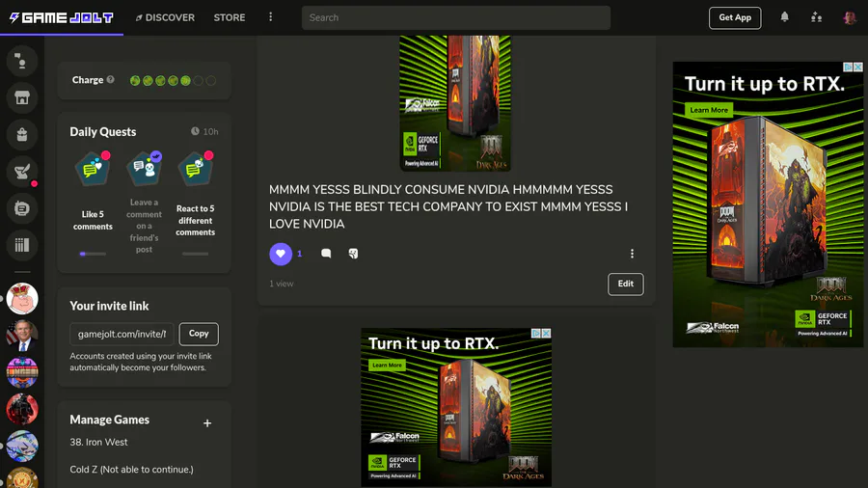Open the Store page

(x=230, y=17)
